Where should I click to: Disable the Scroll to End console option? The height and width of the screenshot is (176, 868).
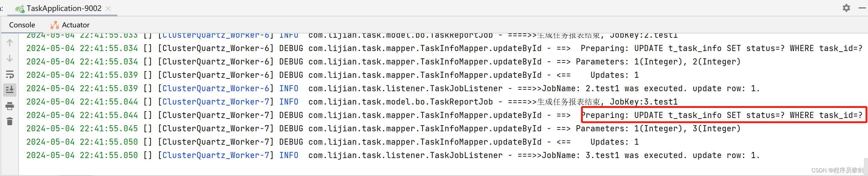[9, 90]
